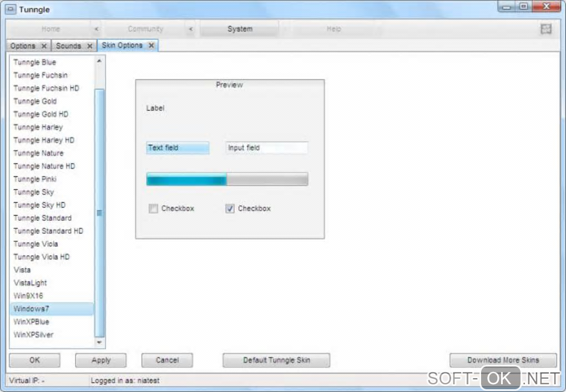The image size is (566, 392).
Task: Select the Win9X16 skin
Action: pos(52,296)
